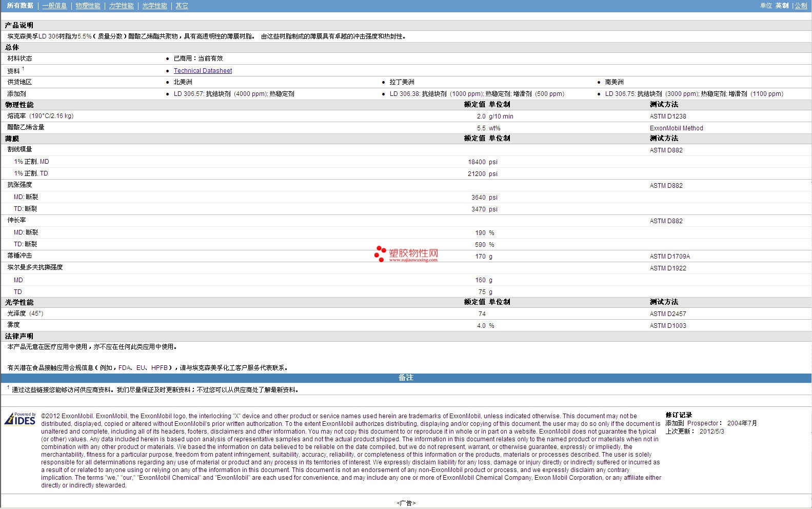
Task: Open the 力学性能 tab
Action: (x=121, y=6)
